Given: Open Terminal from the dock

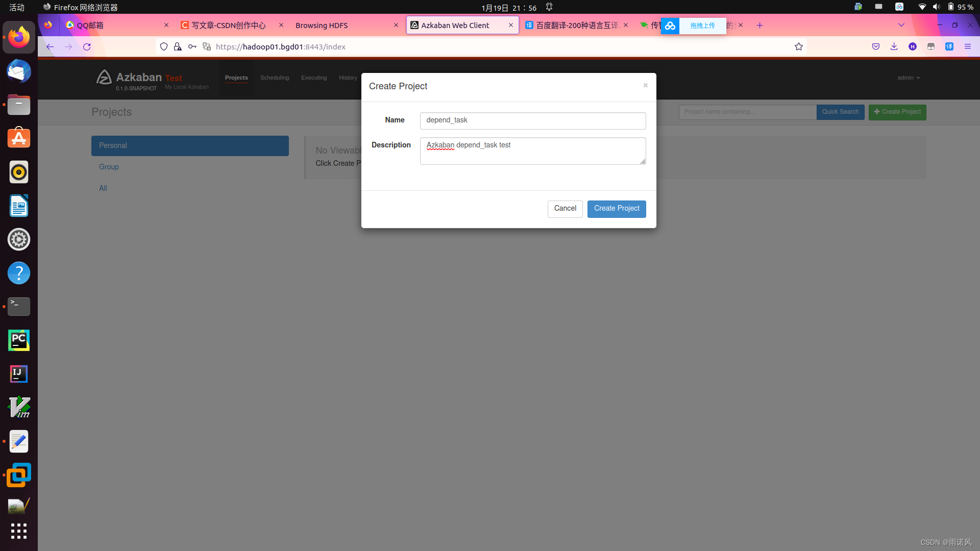Looking at the screenshot, I should [19, 307].
